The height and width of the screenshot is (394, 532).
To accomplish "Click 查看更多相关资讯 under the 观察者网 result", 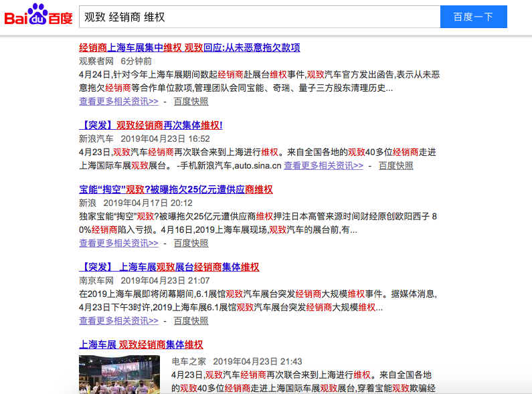I will [118, 102].
